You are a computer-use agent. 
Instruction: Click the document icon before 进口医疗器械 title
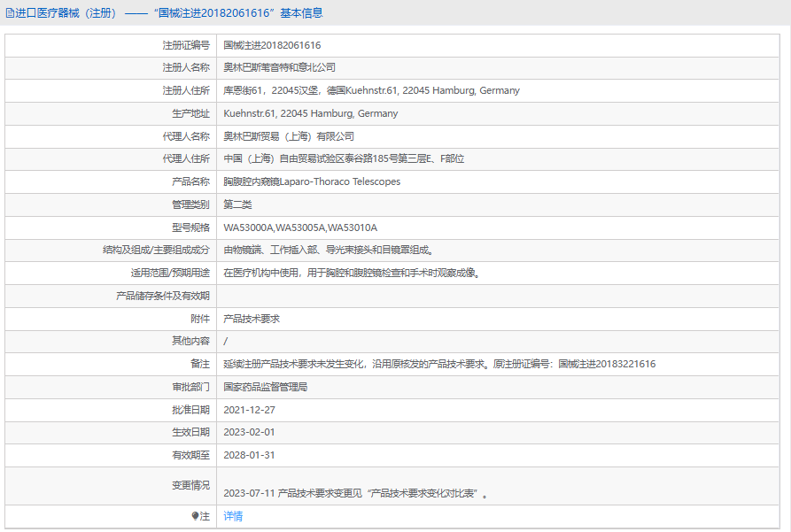click(10, 13)
